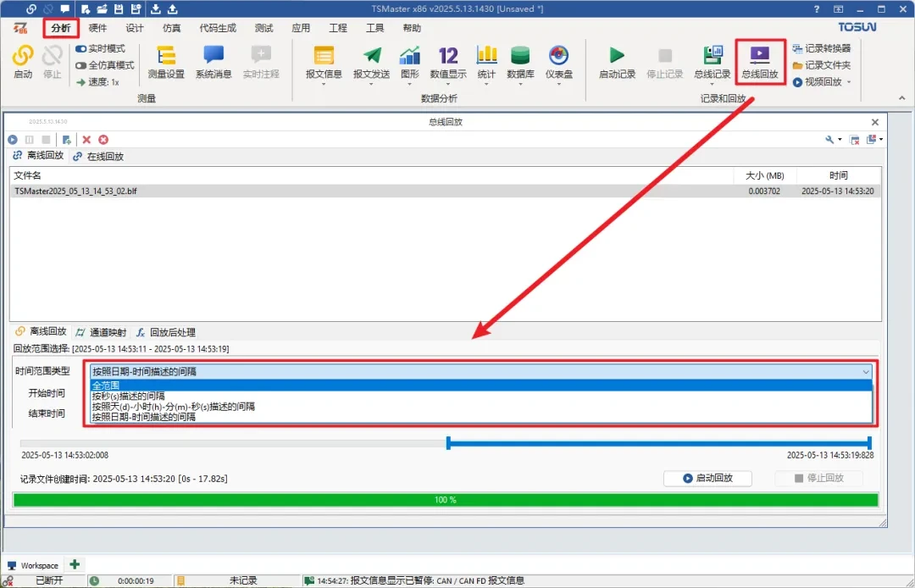Open the 报文发送 (message transmit) tool
915x588 pixels.
point(371,58)
